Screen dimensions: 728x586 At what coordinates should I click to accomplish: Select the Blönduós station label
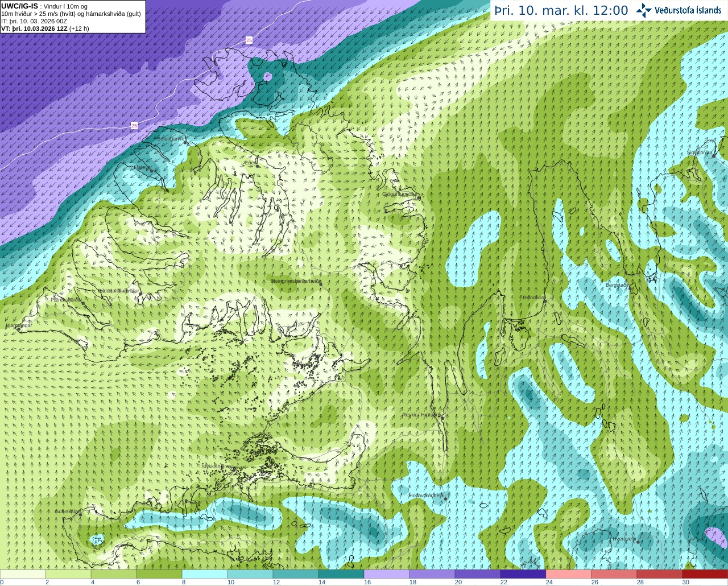point(533,298)
